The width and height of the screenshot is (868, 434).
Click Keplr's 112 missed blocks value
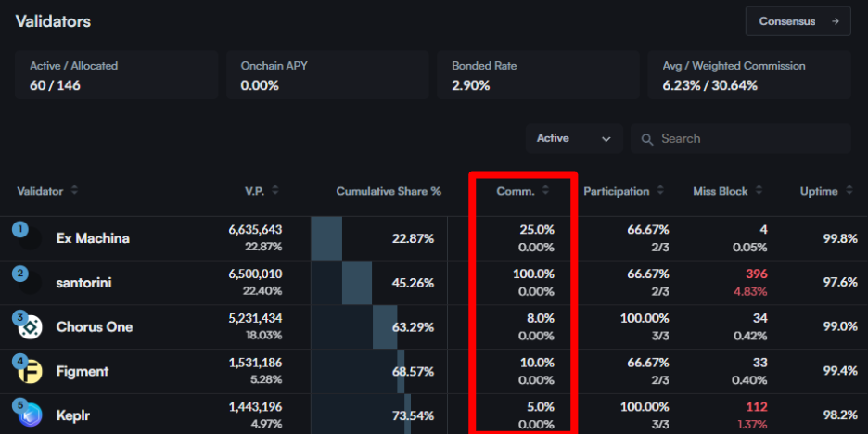tap(757, 407)
